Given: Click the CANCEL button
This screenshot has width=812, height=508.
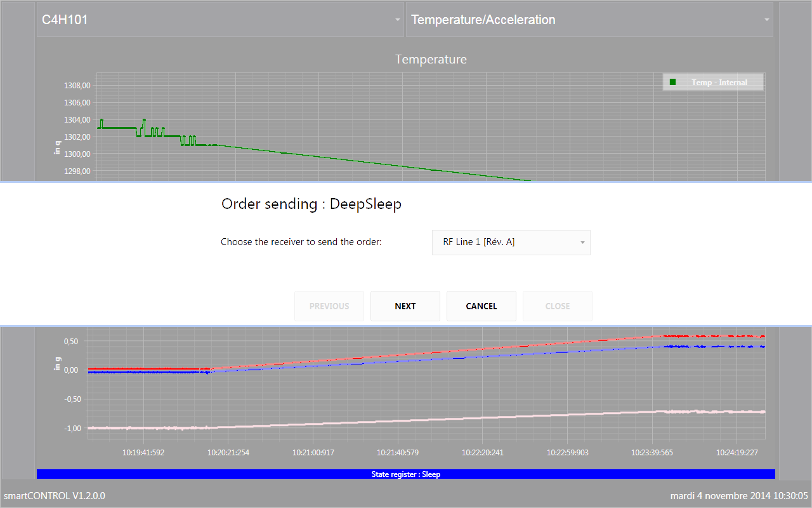Looking at the screenshot, I should click(481, 306).
